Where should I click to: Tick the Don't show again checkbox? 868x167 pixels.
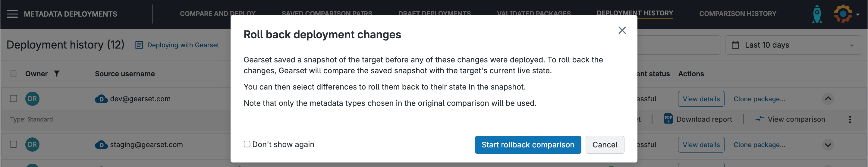click(247, 144)
